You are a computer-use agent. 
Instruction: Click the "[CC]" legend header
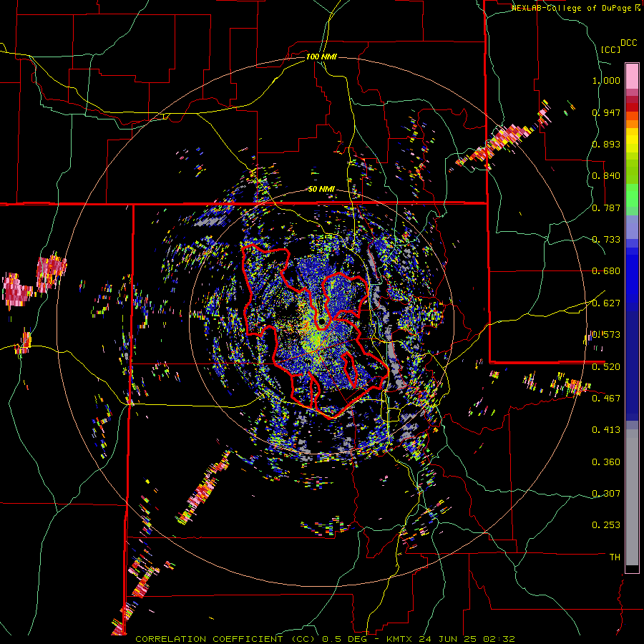click(611, 49)
